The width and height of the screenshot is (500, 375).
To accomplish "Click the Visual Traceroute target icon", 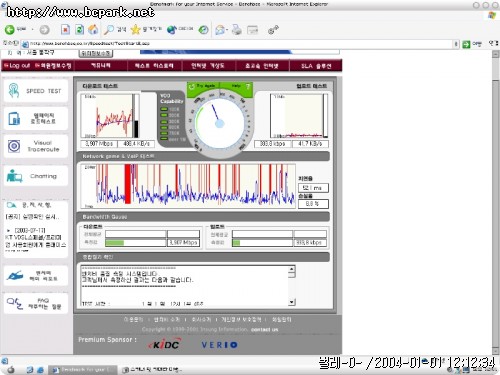I will tap(14, 146).
